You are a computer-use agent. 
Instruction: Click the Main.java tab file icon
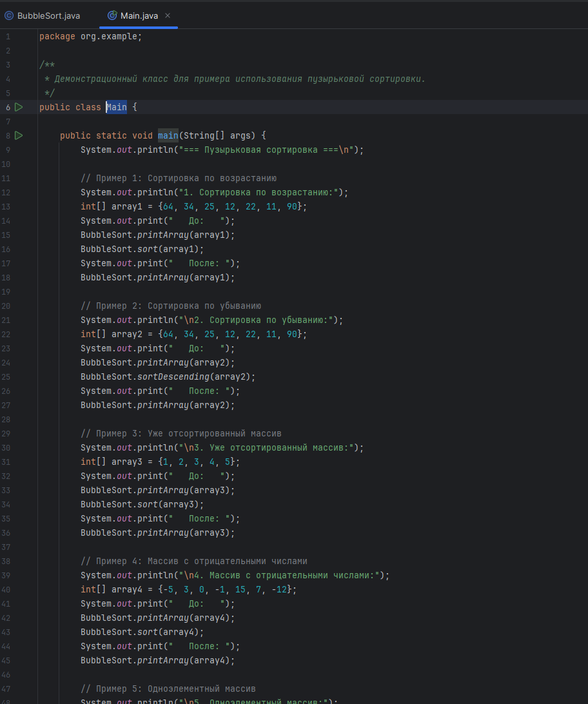click(112, 15)
